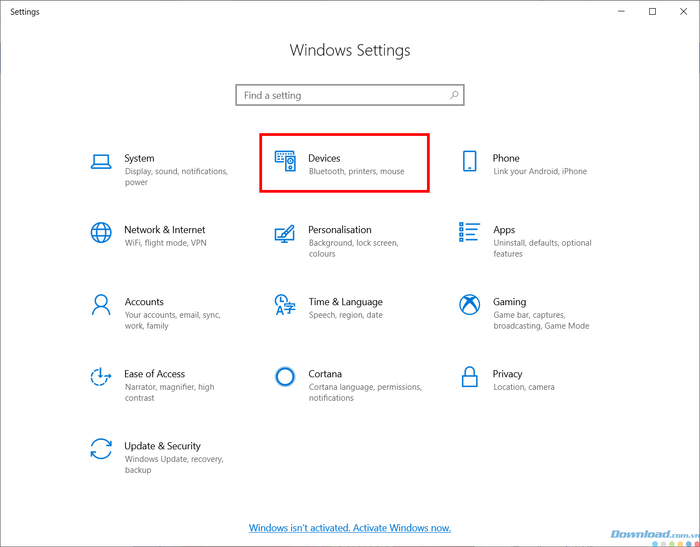This screenshot has height=547, width=700.
Task: Open the Ease of Access title
Action: pyautogui.click(x=154, y=374)
